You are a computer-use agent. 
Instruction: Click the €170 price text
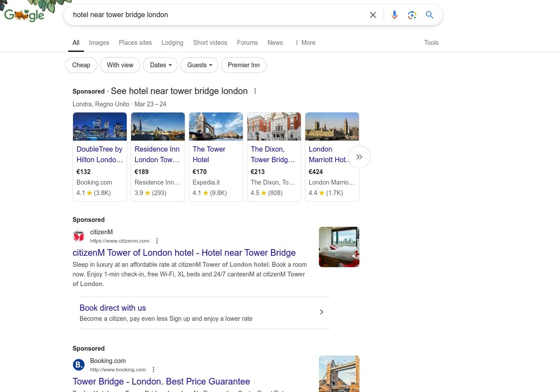(200, 172)
